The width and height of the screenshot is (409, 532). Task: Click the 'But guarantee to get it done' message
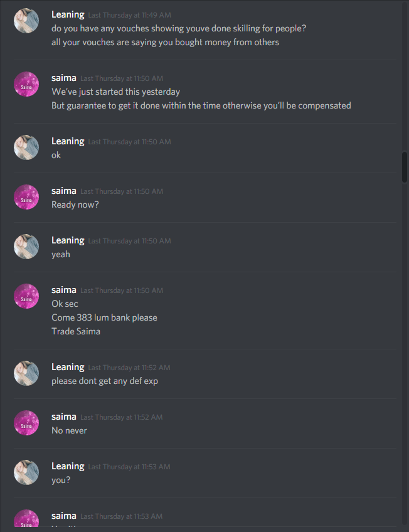[x=201, y=105]
